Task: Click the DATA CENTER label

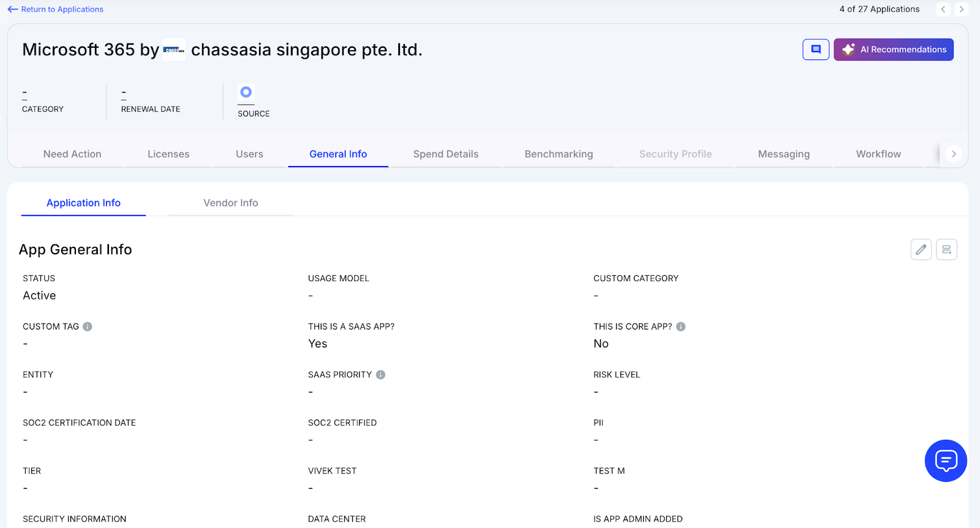Action: (337, 519)
